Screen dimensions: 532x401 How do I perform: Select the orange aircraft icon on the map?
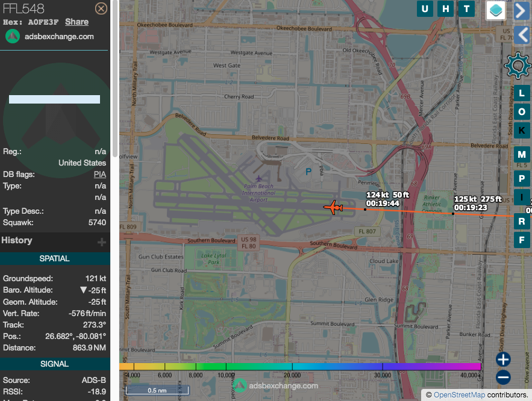[x=334, y=207]
